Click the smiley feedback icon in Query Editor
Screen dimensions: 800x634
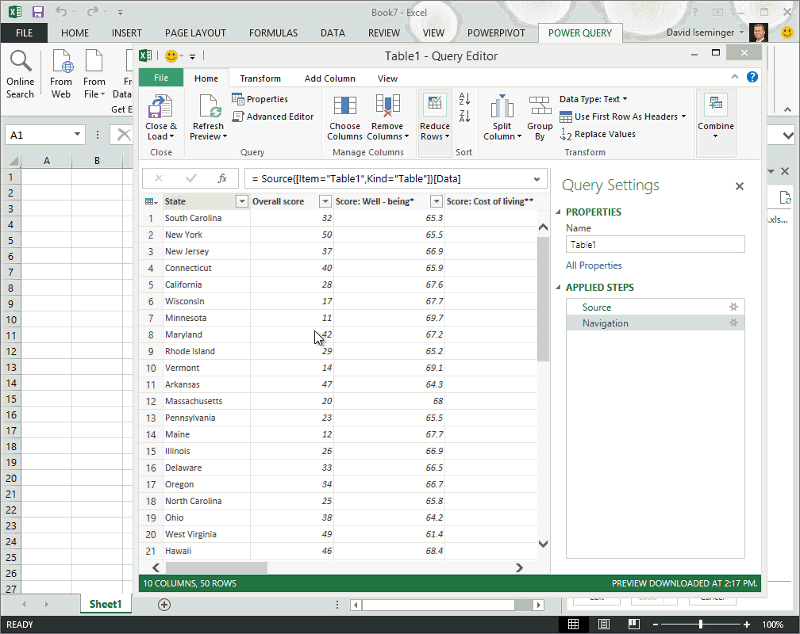click(x=171, y=56)
